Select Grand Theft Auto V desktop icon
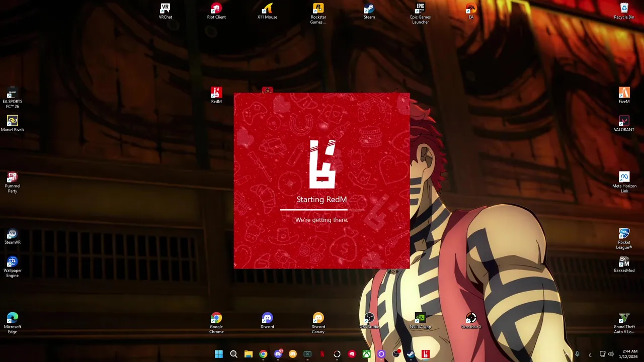This screenshot has height=362, width=644. point(624,324)
